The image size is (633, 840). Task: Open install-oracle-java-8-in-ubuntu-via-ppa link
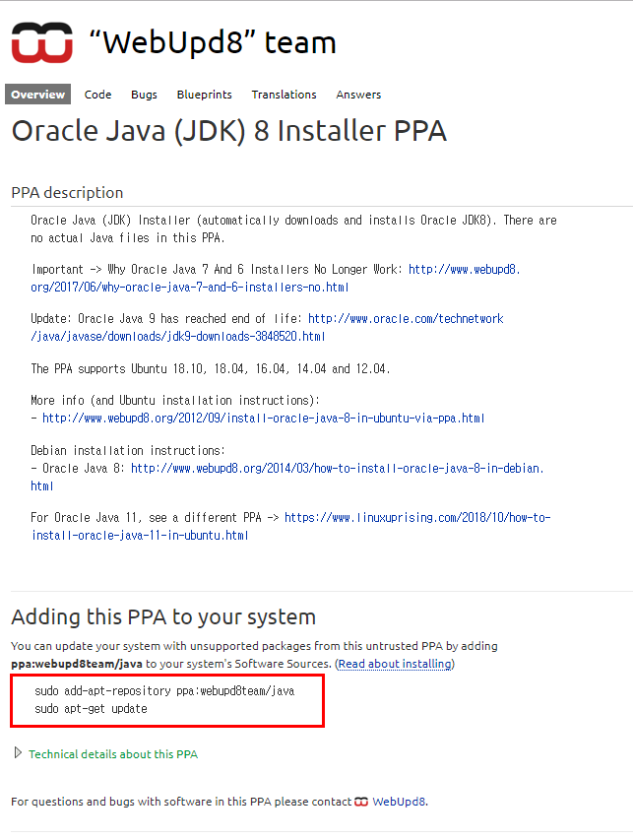coord(264,418)
